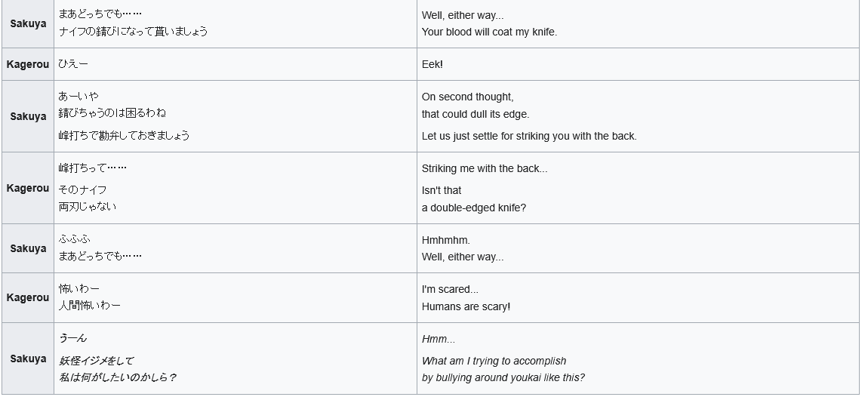Click the last Sakuya speaker cell

tap(28, 358)
